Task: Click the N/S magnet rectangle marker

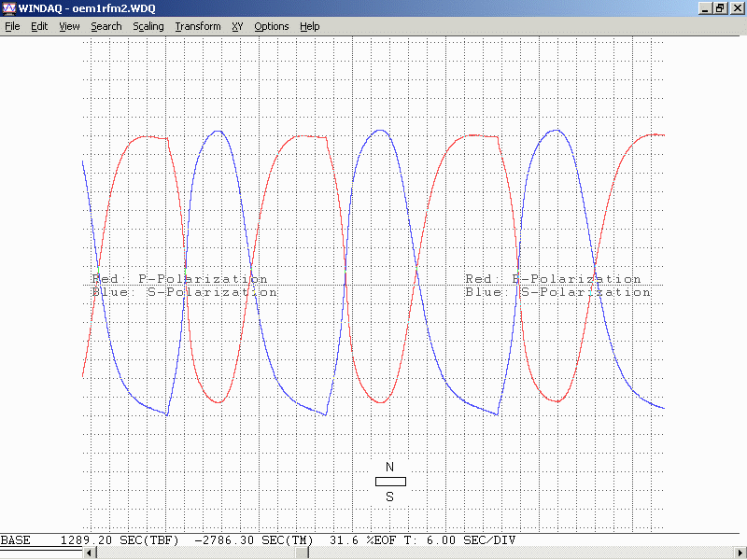Action: click(390, 482)
